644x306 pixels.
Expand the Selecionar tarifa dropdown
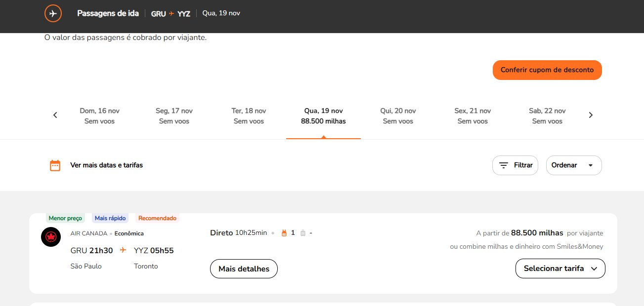(x=560, y=268)
